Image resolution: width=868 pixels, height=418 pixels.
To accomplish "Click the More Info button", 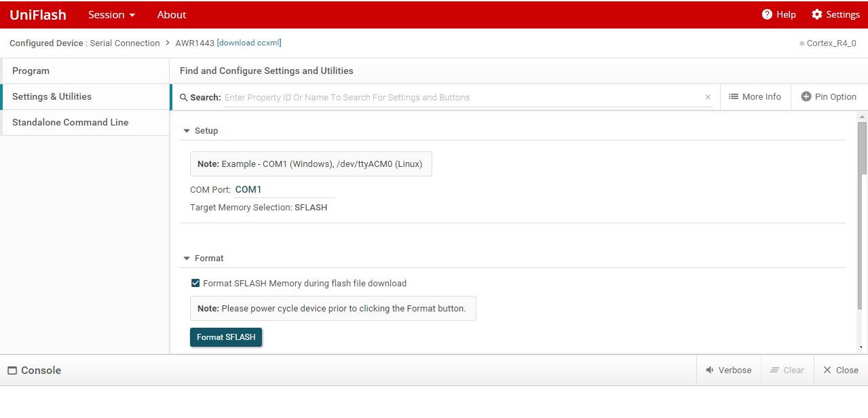I will pyautogui.click(x=755, y=97).
